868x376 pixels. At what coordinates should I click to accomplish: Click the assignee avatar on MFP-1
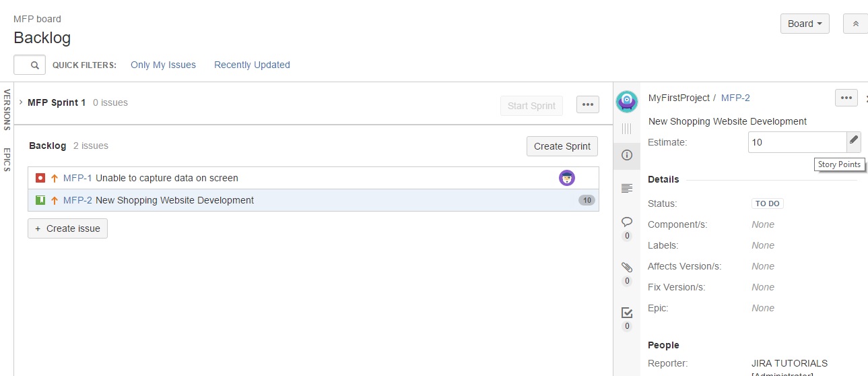point(567,178)
